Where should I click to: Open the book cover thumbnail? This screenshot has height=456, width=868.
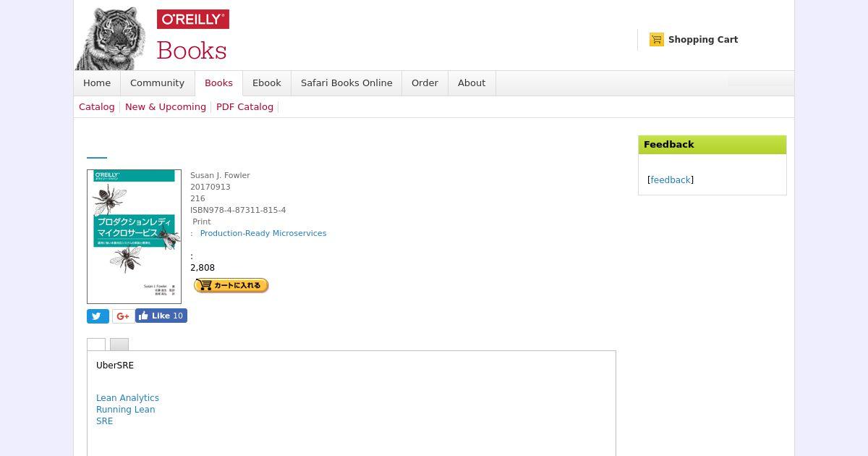pos(134,237)
